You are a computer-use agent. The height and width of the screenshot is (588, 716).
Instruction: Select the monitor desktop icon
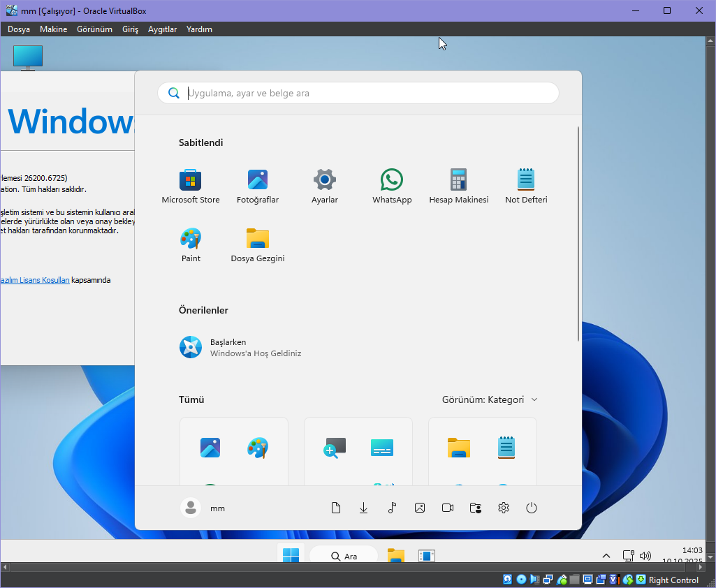point(28,57)
